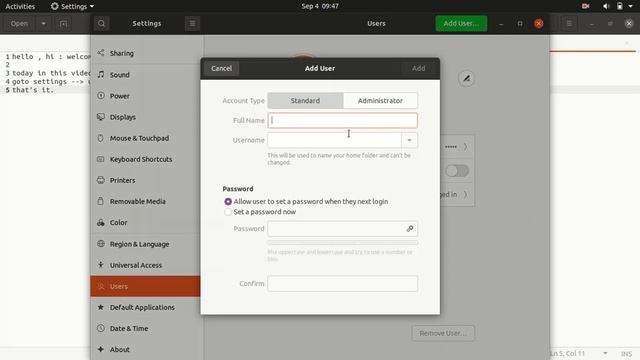Select Standard account type
Screen dimensions: 640x360
[305, 100]
